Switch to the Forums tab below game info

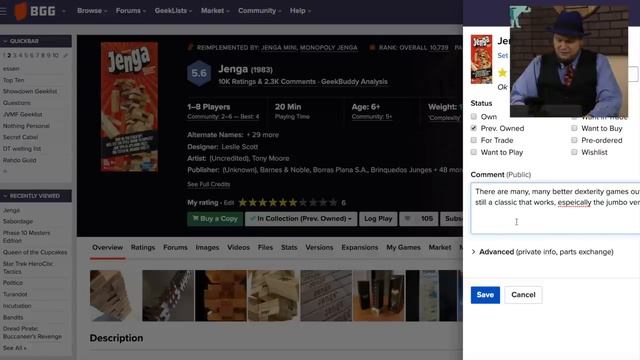[176, 247]
